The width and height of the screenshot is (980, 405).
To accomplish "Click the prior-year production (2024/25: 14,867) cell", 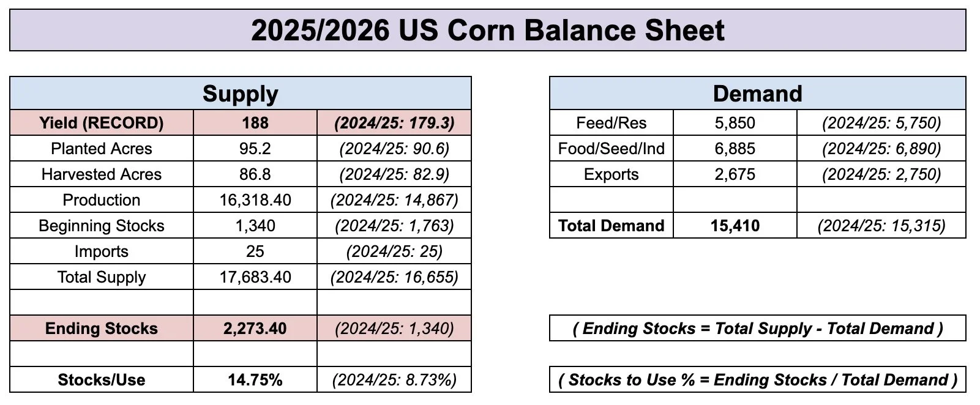I will coord(394,200).
